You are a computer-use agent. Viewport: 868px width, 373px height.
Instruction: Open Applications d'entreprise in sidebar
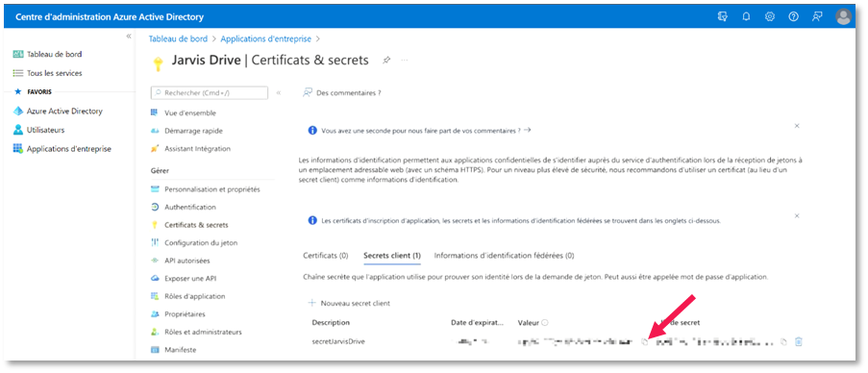(68, 149)
